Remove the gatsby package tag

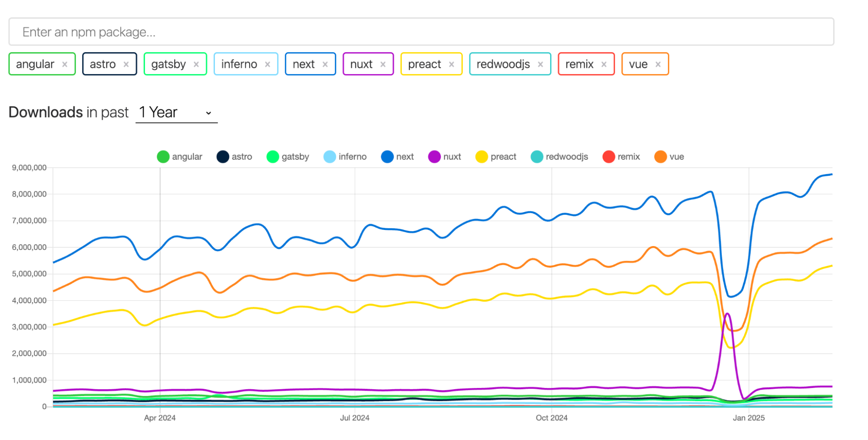point(196,64)
